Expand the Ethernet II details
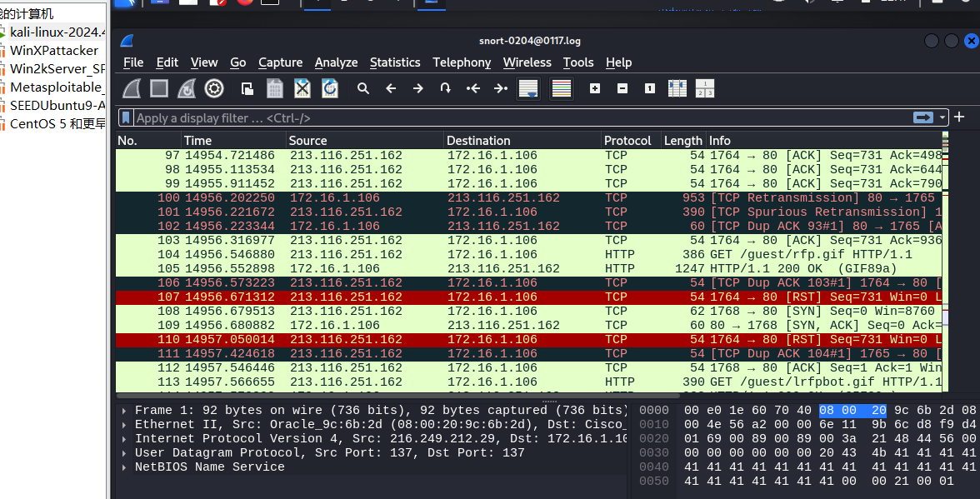The height and width of the screenshot is (499, 980). (124, 425)
